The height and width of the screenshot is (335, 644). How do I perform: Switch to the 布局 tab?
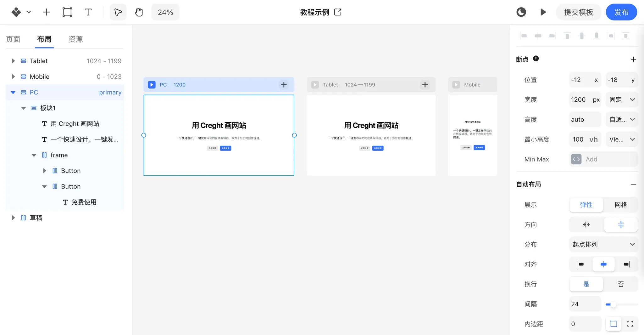pos(44,39)
